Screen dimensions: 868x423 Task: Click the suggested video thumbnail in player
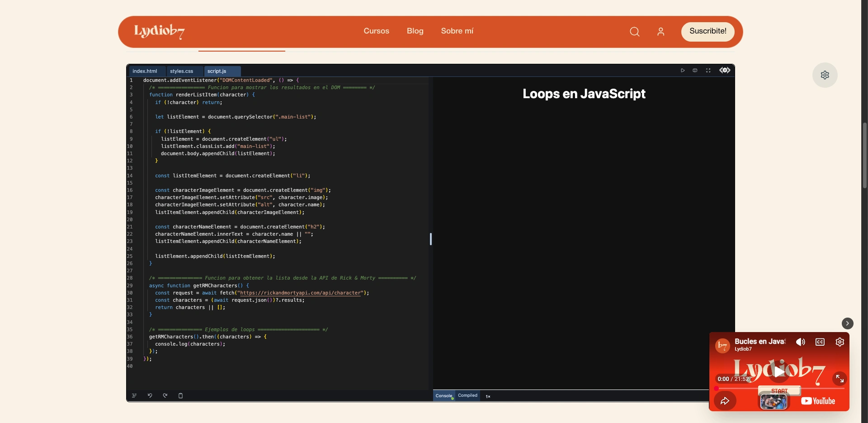coord(773,402)
